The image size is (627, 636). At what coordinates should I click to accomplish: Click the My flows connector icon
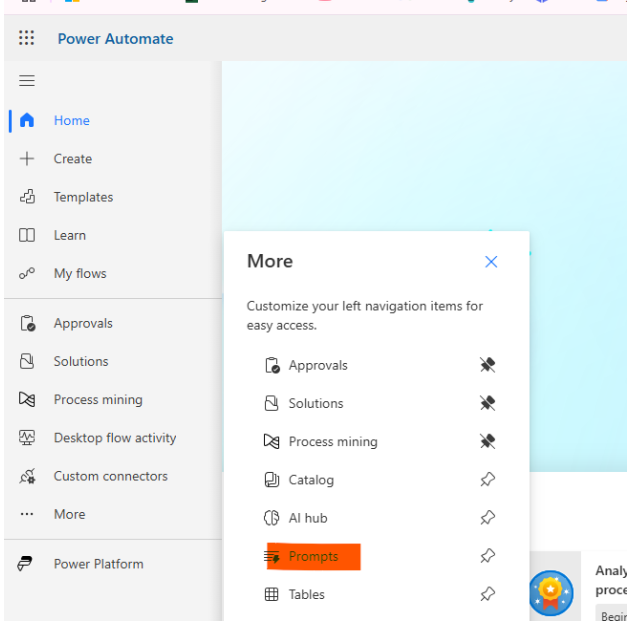pyautogui.click(x=27, y=273)
